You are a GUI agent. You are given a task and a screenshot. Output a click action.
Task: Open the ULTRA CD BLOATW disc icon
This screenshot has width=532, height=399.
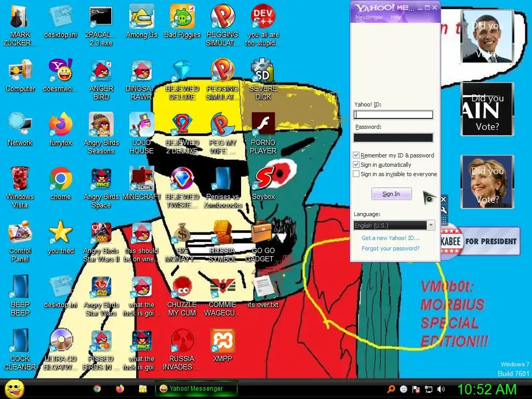(60, 349)
